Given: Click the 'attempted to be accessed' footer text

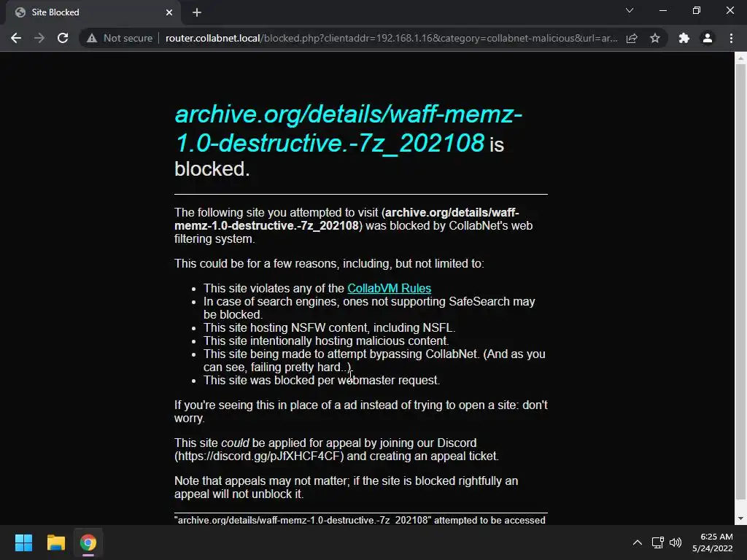Looking at the screenshot, I should tap(489, 520).
